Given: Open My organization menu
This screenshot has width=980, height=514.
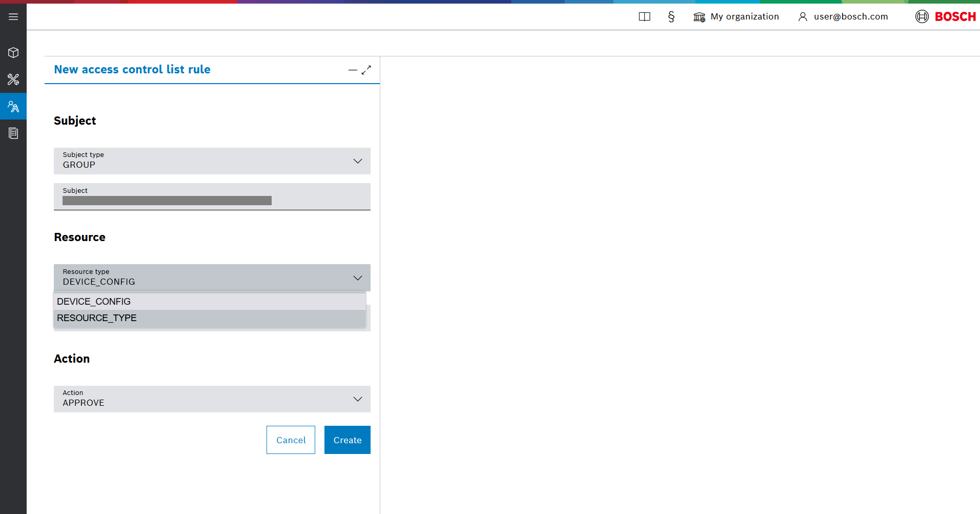Looking at the screenshot, I should coord(736,17).
